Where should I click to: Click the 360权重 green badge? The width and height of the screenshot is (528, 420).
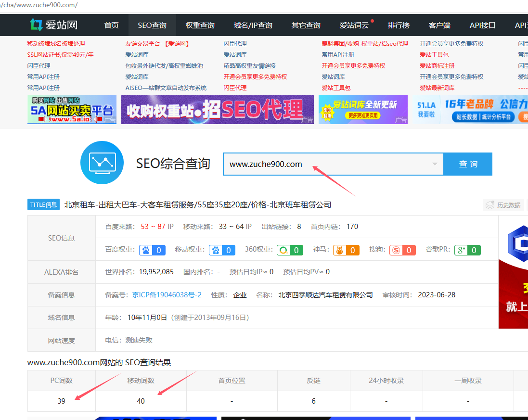290,250
